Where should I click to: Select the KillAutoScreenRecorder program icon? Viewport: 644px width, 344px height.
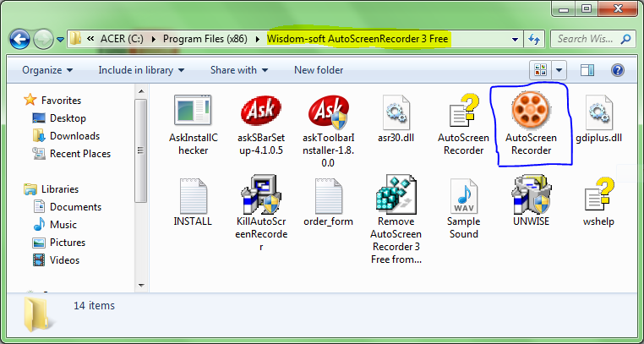261,194
